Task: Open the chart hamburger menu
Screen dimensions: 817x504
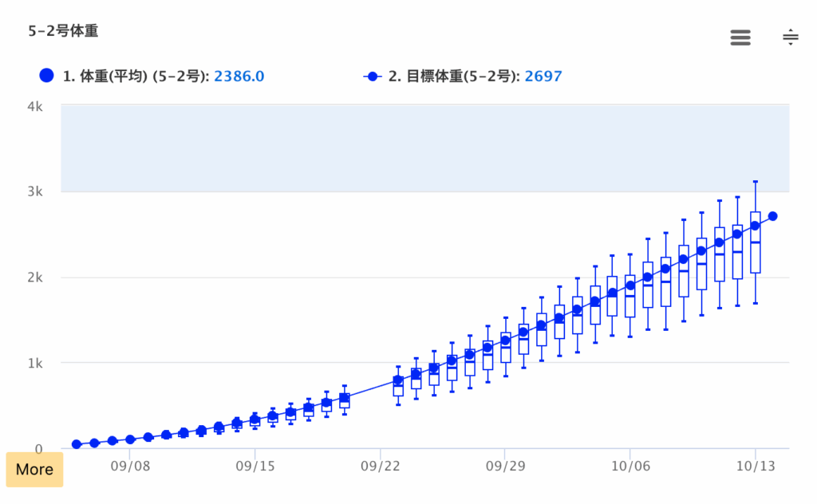Action: pyautogui.click(x=740, y=37)
